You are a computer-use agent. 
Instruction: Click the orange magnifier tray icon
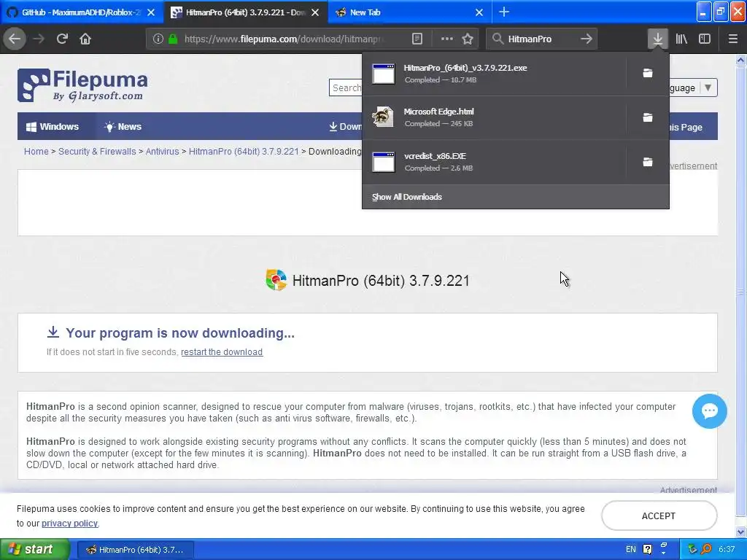click(x=706, y=549)
